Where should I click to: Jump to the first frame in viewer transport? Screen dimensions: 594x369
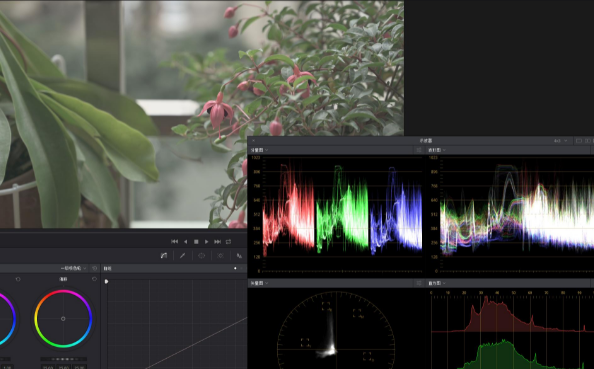click(x=175, y=241)
